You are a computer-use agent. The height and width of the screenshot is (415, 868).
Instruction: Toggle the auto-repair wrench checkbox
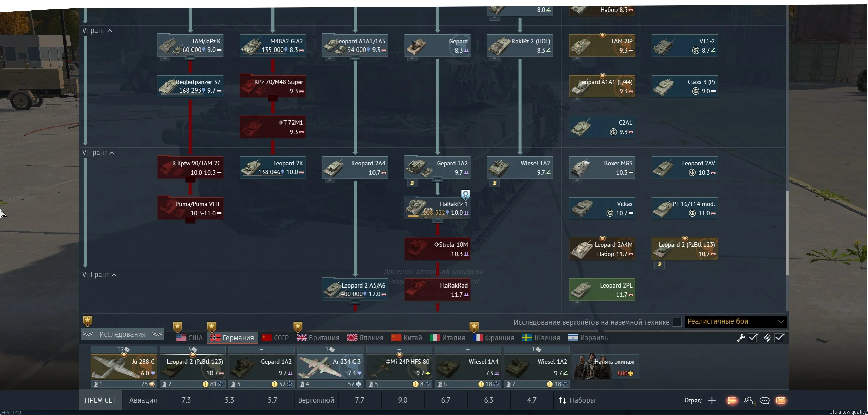753,338
